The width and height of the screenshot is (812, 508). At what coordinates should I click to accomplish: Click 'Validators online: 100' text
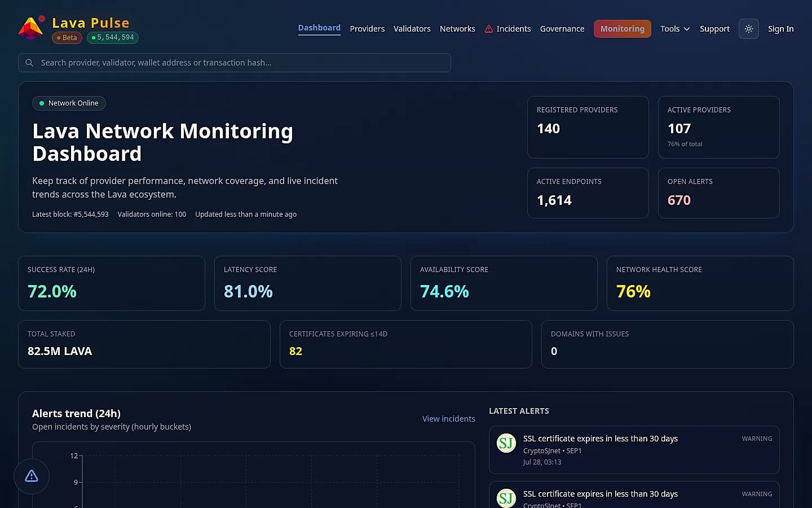tap(152, 214)
